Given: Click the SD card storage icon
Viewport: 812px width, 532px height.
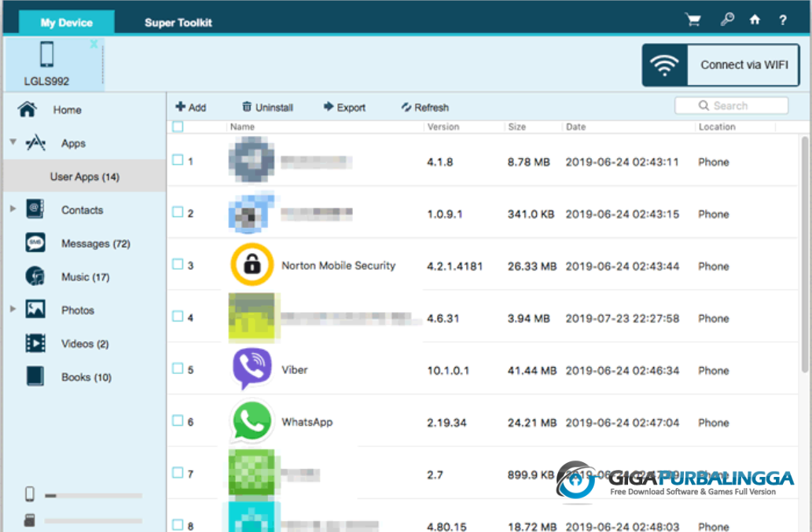Looking at the screenshot, I should click(30, 519).
